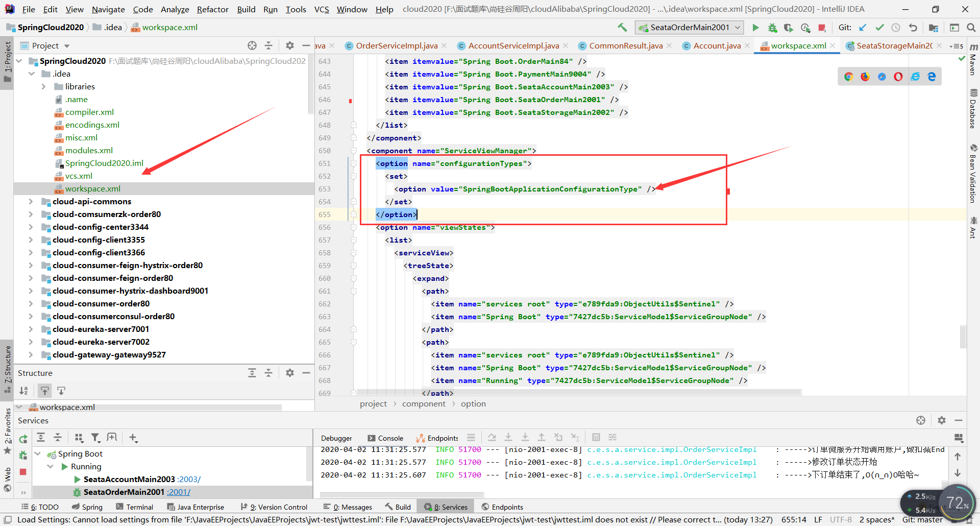Open in Chrome browser icon
Screen dimensions: 980x526
[849, 77]
